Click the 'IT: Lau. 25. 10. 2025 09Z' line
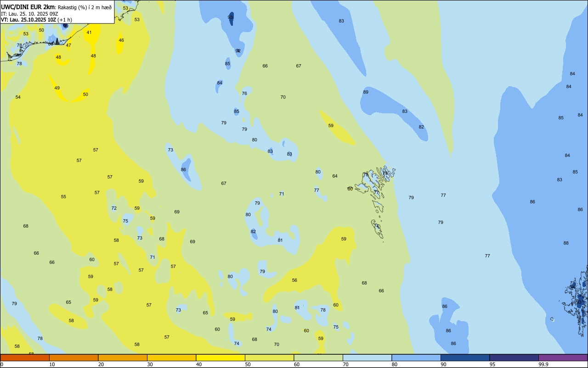Screen dimensions: 588x368 click(29, 14)
